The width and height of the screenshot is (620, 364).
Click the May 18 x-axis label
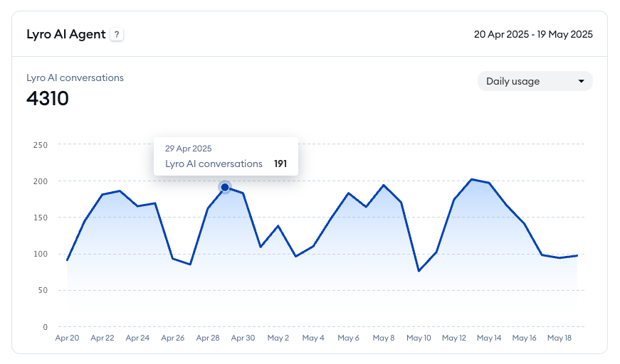tap(559, 338)
